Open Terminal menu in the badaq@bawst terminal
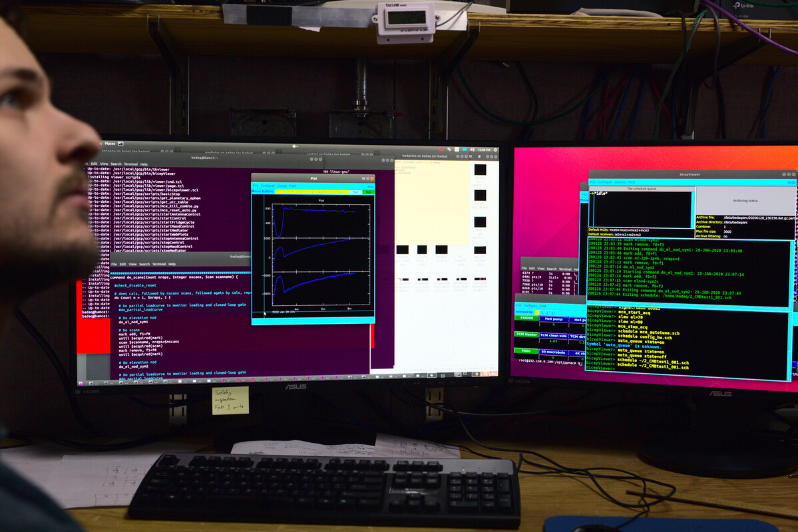The image size is (798, 532). coord(131,164)
